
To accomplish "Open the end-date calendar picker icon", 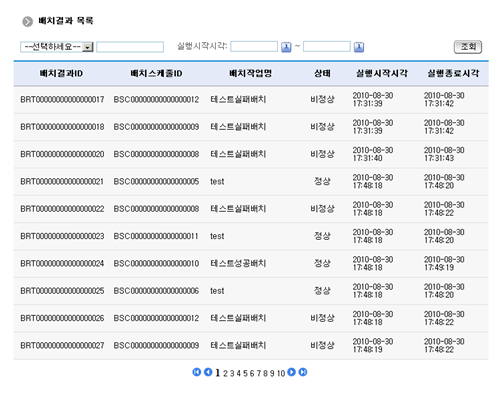I will 359,47.
